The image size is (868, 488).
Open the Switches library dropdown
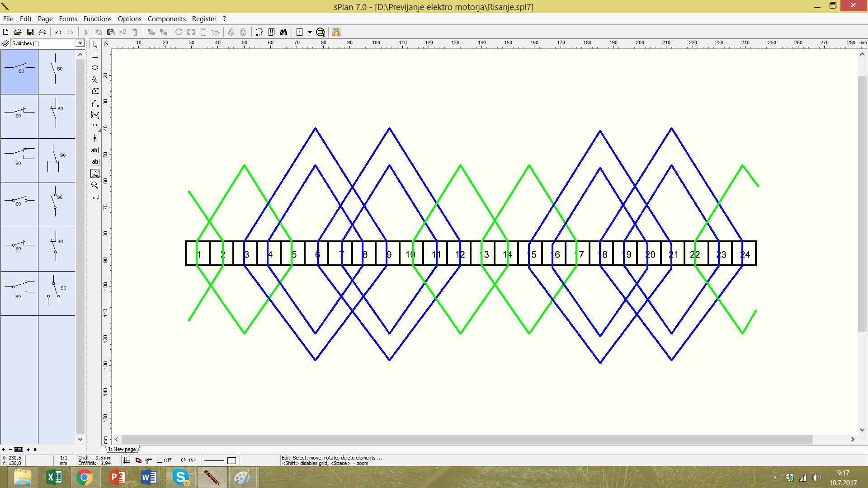point(80,43)
